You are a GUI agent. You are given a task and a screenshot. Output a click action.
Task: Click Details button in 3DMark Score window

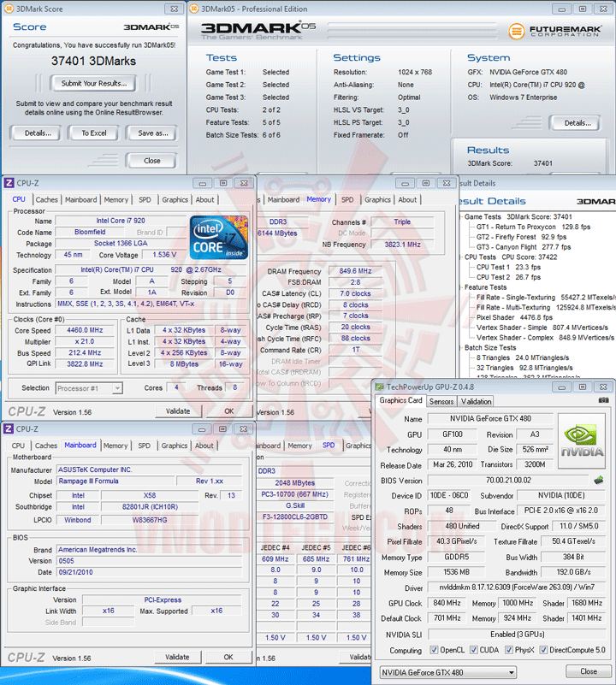pos(38,133)
